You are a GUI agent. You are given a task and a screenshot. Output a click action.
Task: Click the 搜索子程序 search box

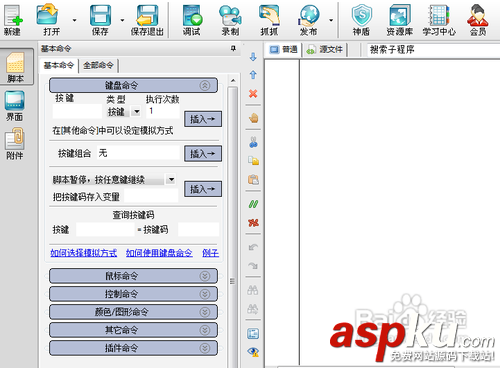[x=433, y=50]
